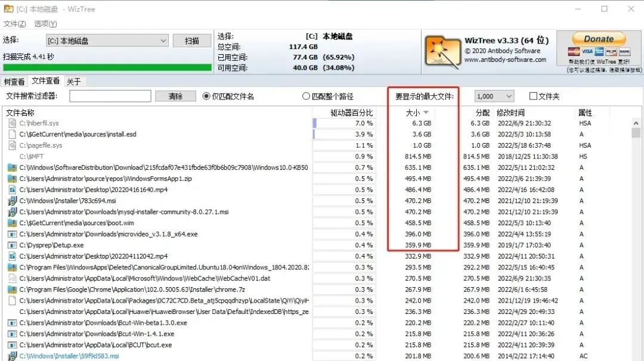The width and height of the screenshot is (644, 361).
Task: Click the 7.0 % usage bar of hiberfil.sys
Action: click(x=344, y=123)
